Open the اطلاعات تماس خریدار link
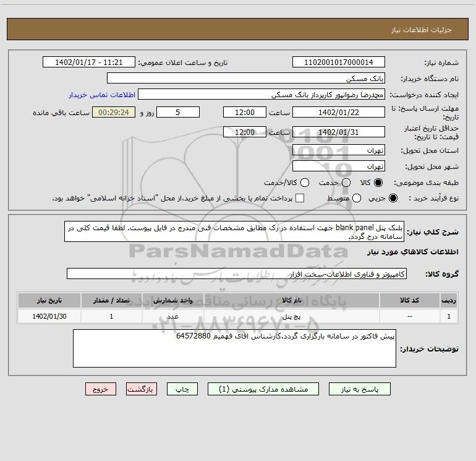This screenshot has height=461, width=476. pos(102,95)
